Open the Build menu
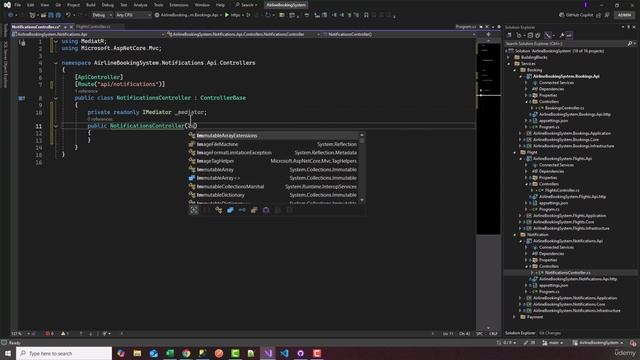 [x=91, y=5]
